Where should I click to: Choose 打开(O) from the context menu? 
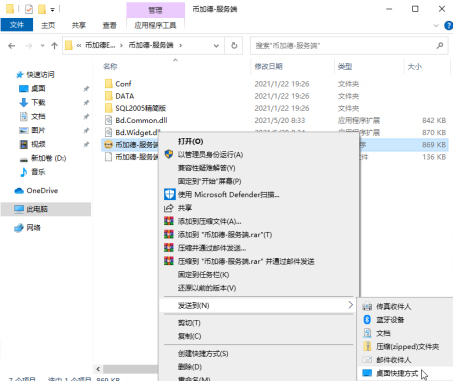point(190,141)
